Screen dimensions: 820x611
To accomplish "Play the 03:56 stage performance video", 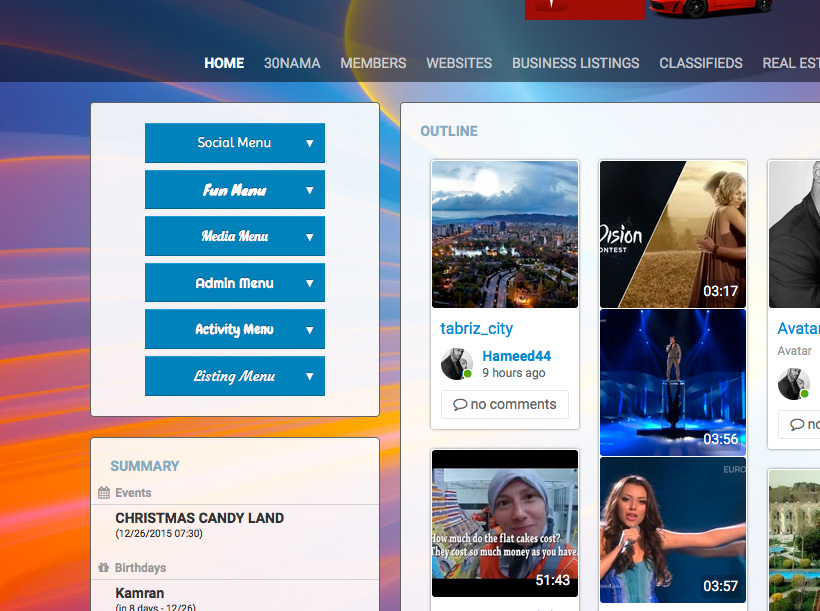I will [673, 382].
